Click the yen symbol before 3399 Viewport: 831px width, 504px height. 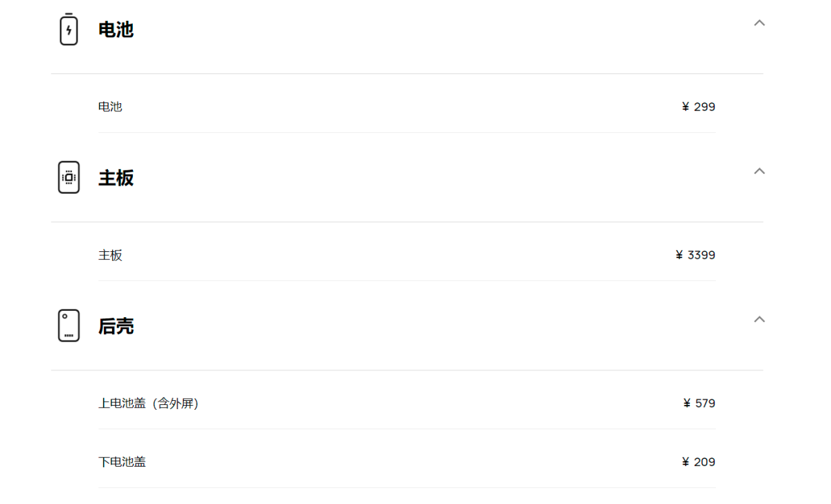click(x=679, y=255)
